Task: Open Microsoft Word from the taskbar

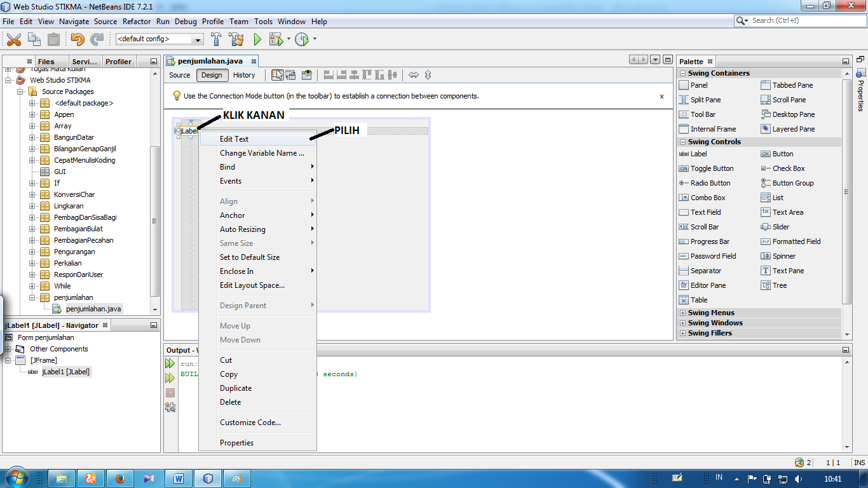Action: (x=179, y=477)
